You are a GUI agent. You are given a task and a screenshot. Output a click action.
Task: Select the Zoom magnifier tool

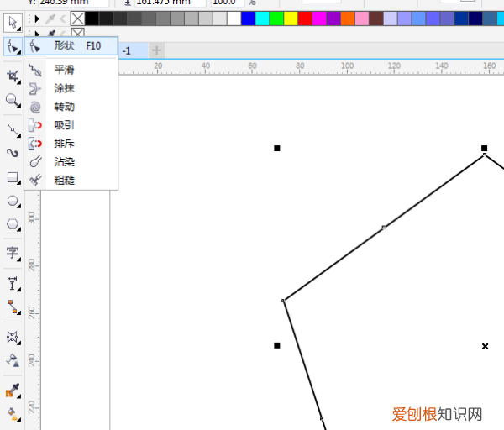coord(13,100)
